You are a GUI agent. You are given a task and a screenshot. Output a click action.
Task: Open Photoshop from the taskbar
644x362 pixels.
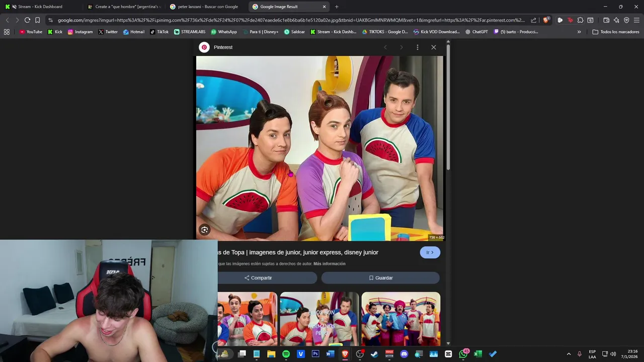click(x=315, y=354)
